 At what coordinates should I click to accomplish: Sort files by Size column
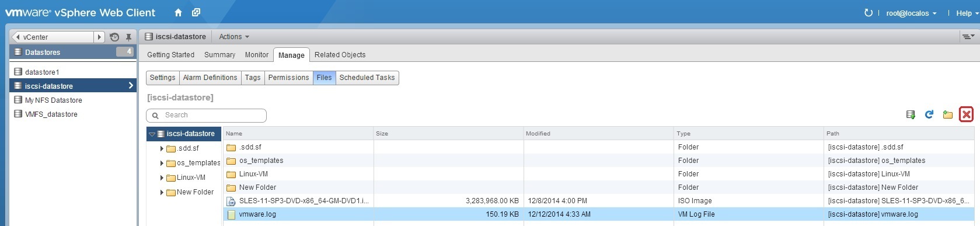pos(448,134)
